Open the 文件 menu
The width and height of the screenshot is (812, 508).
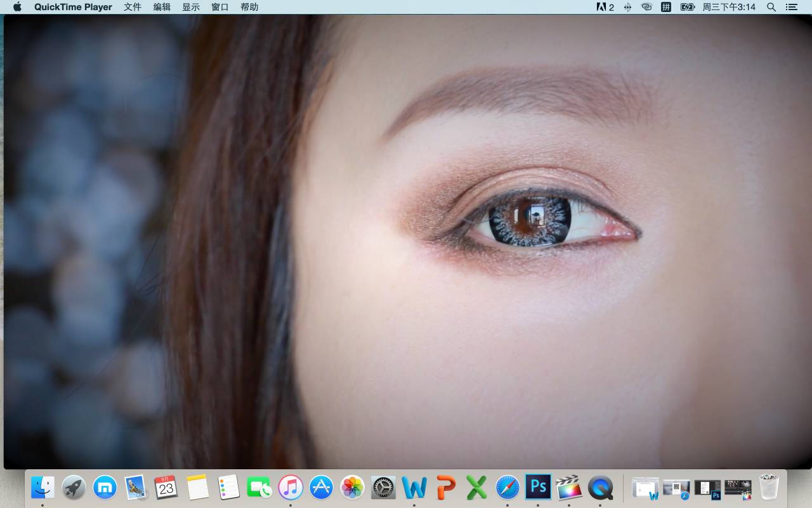click(133, 7)
